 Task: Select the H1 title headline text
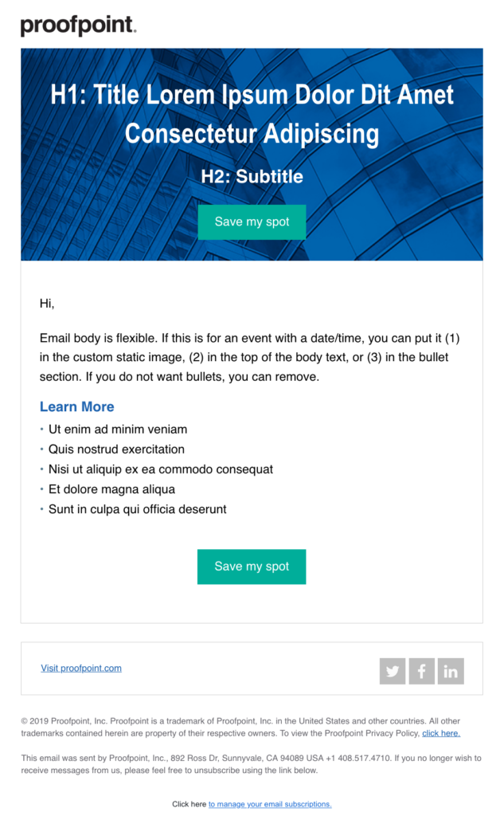(252, 114)
